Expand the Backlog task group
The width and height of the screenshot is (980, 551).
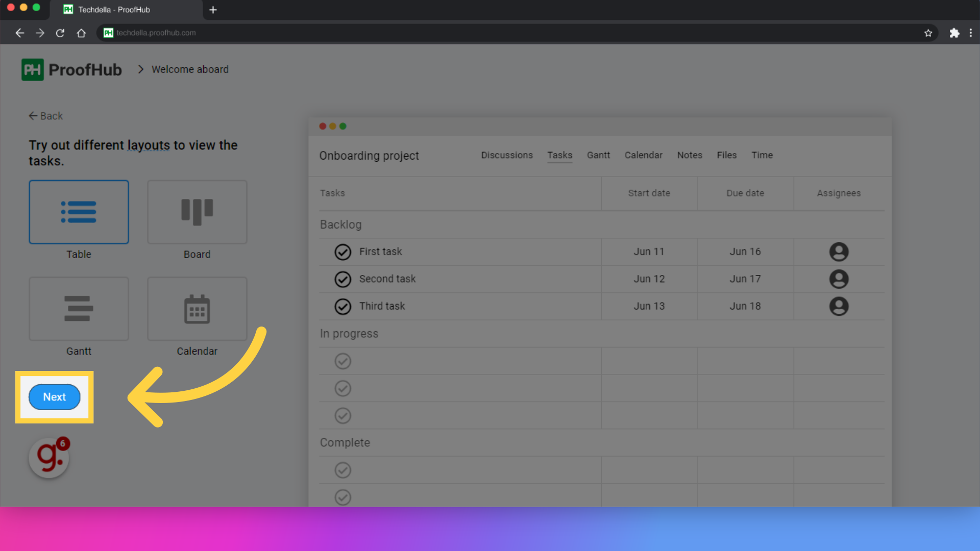340,224
